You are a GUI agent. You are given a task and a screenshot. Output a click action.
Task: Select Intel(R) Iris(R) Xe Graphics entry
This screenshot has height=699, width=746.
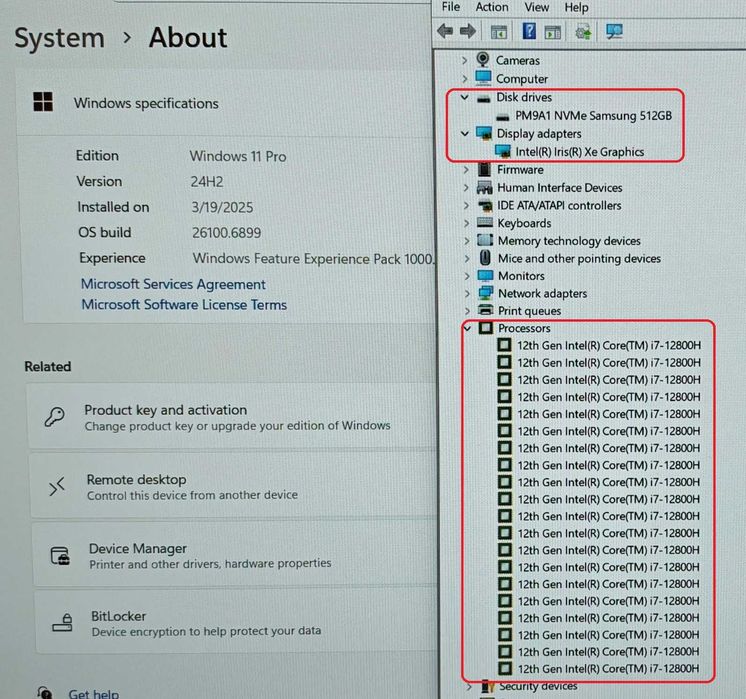tap(579, 152)
